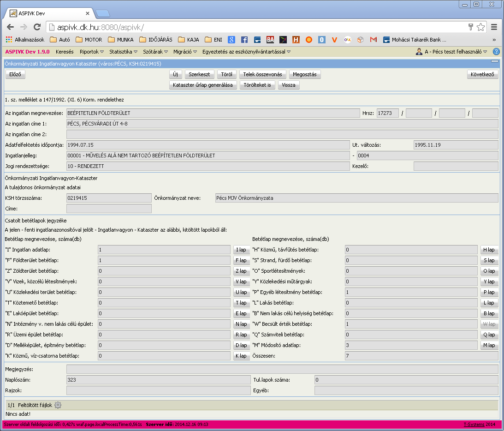Image resolution: width=504 pixels, height=431 pixels.
Task: Open the Szótárak dropdown menu
Action: 155,52
